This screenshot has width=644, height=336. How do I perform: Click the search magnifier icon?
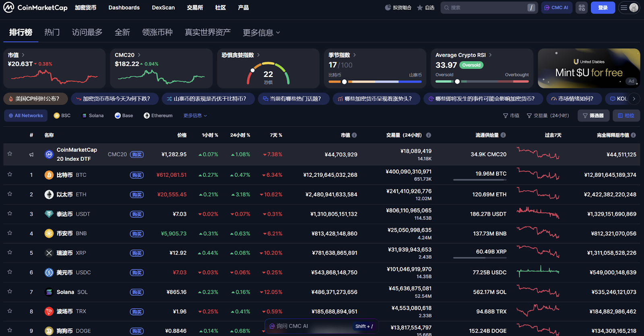tap(446, 8)
